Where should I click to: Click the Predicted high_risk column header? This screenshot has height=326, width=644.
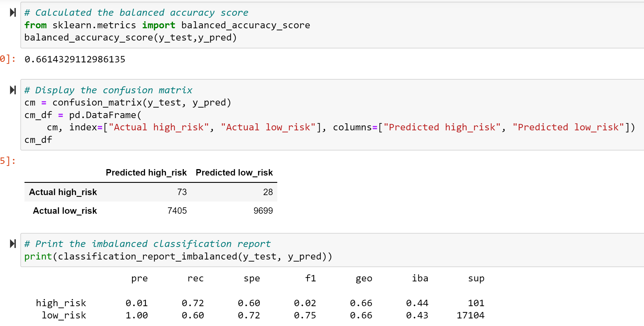click(x=146, y=172)
